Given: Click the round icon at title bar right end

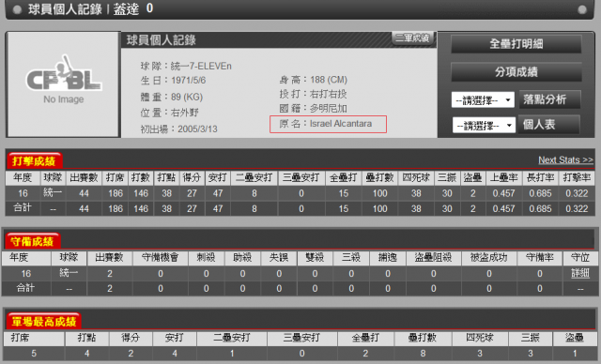Looking at the screenshot, I should pyautogui.click(x=582, y=9).
